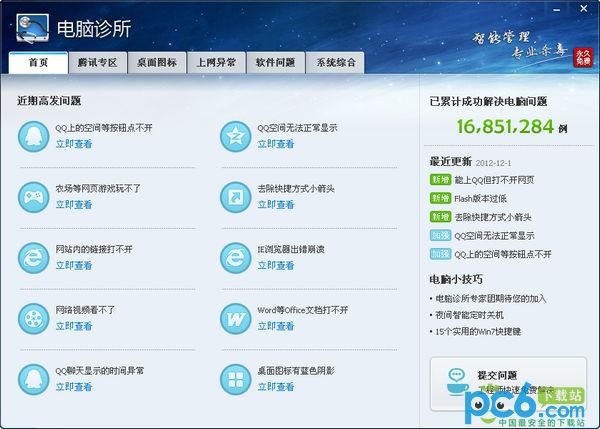Click the grid icon for 桌面图标有蓝色阴影

(x=236, y=379)
